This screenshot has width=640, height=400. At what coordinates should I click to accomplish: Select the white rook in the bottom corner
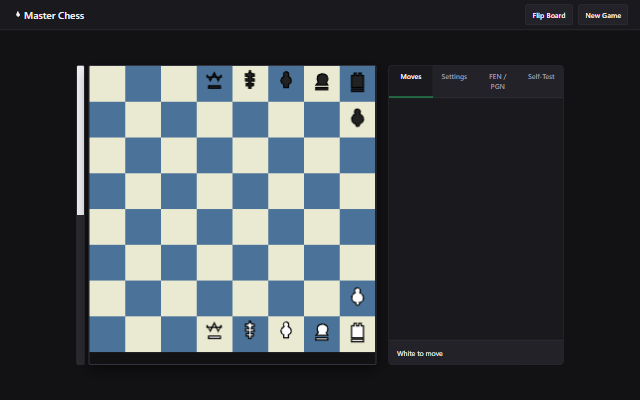(x=357, y=332)
